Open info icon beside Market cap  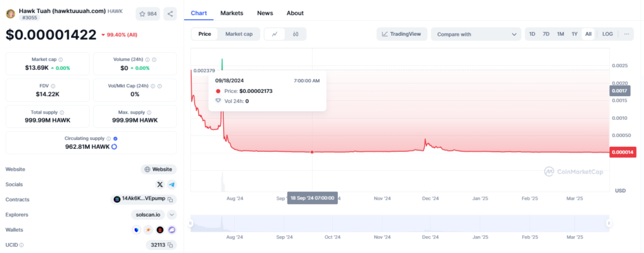[x=61, y=60]
